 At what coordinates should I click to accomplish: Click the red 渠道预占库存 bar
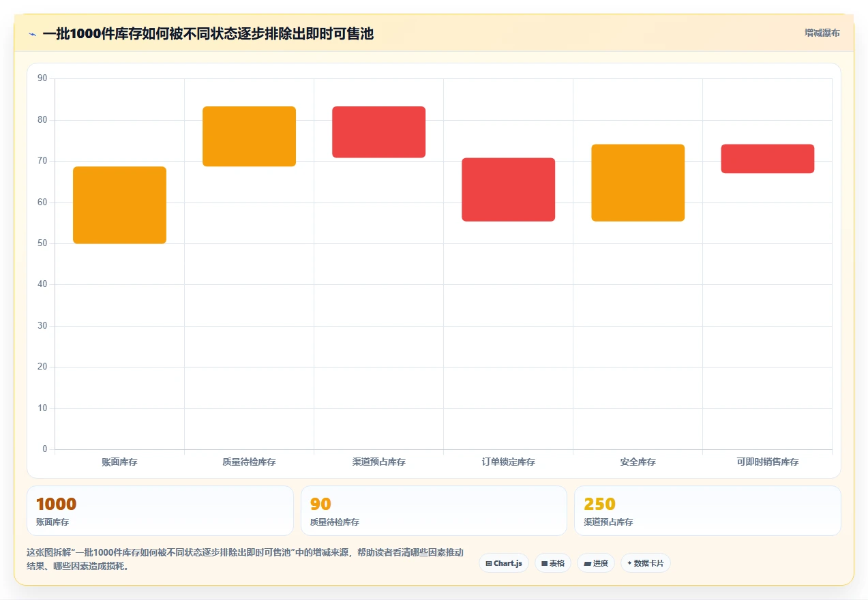pyautogui.click(x=378, y=132)
